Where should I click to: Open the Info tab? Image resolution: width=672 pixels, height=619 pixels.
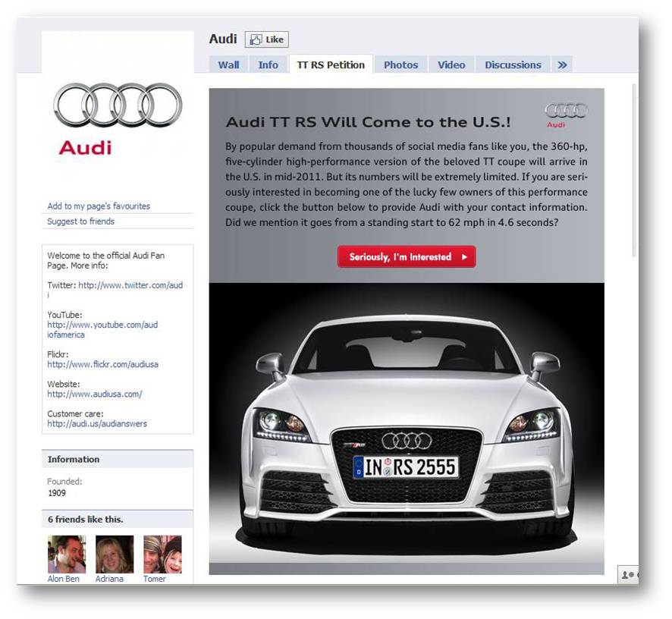coord(268,64)
